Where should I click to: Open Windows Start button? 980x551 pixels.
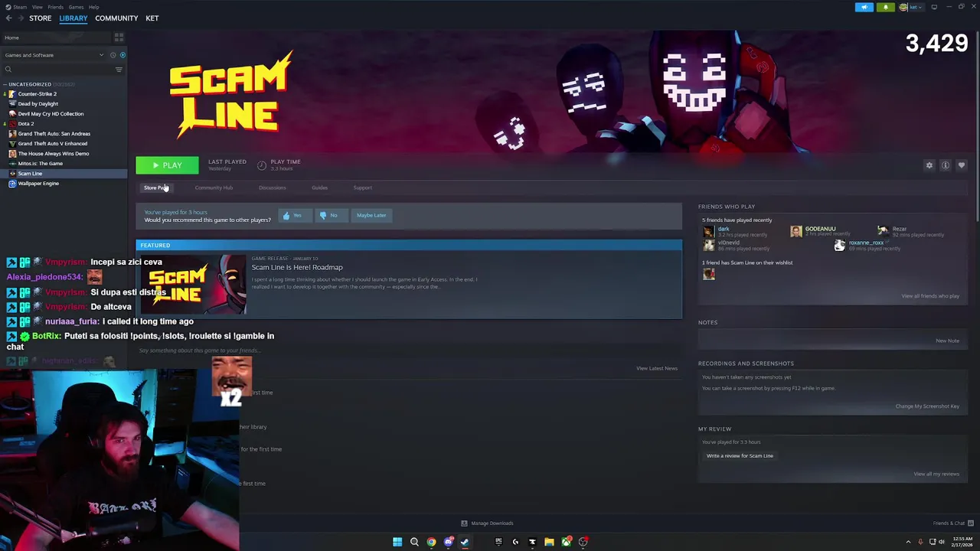click(x=397, y=542)
